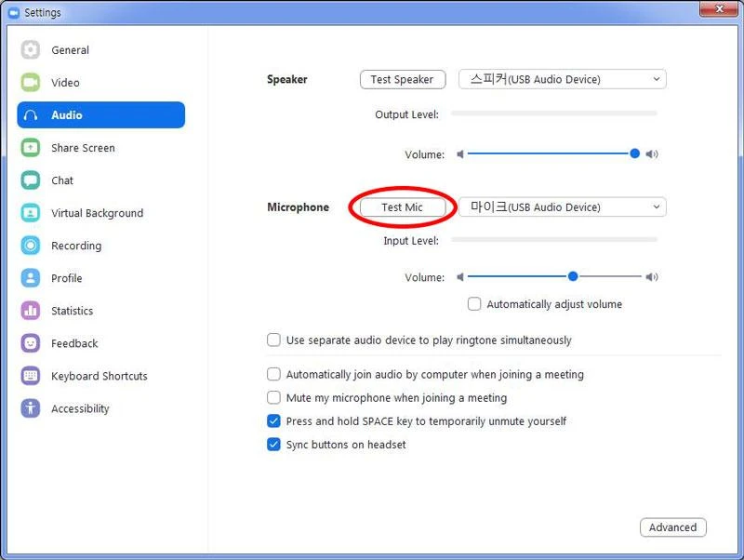
Task: Toggle Press and hold SPACE to unmute
Action: pos(273,421)
